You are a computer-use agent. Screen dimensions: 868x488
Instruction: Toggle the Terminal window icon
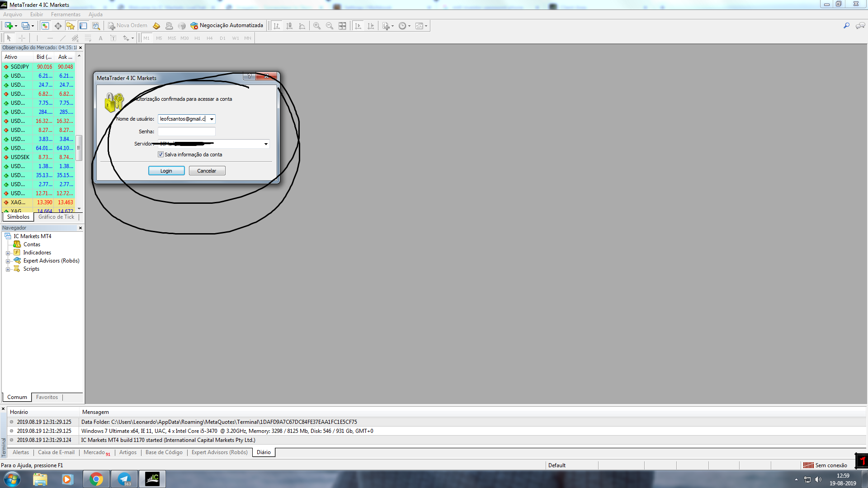[83, 26]
